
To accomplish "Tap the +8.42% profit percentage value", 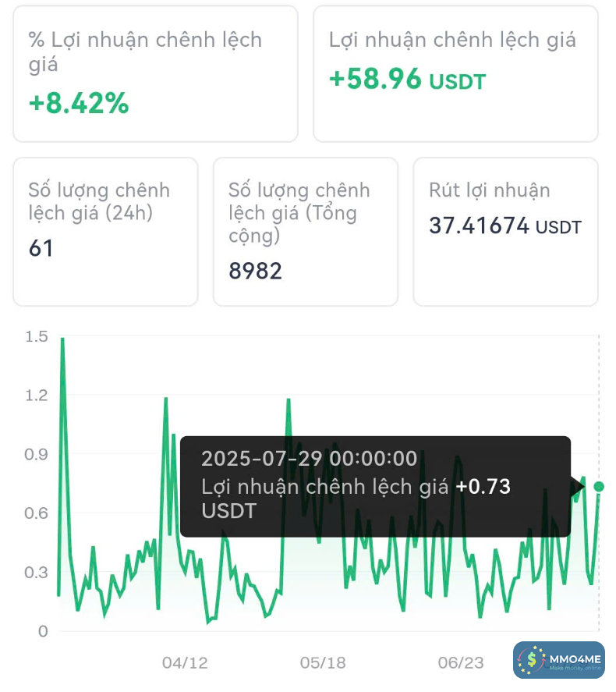I will tap(79, 103).
